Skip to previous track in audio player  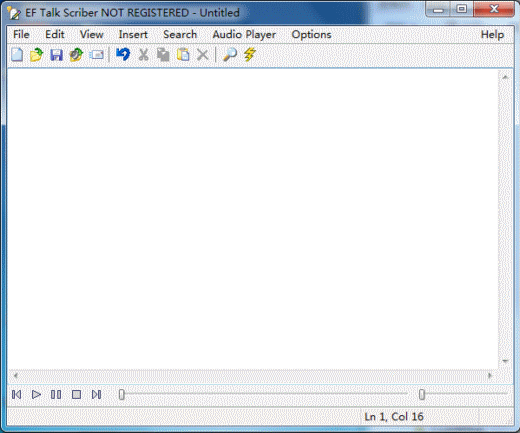16,395
